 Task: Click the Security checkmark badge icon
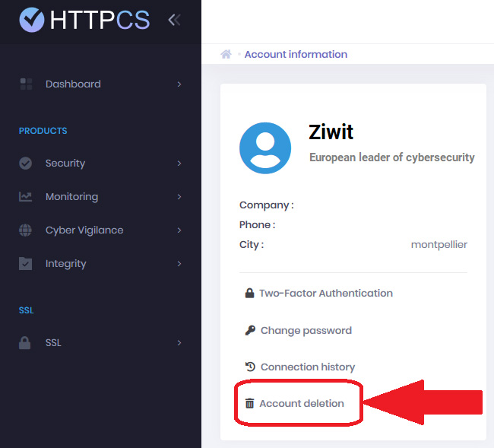pos(26,163)
